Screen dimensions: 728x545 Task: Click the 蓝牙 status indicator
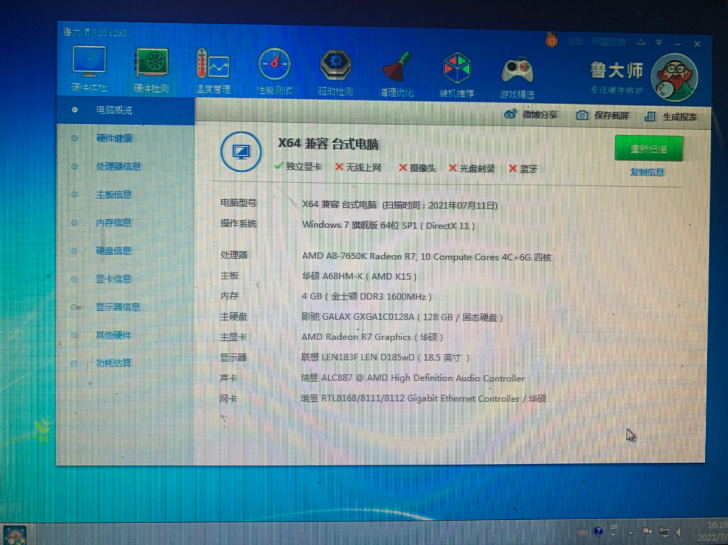coord(523,169)
